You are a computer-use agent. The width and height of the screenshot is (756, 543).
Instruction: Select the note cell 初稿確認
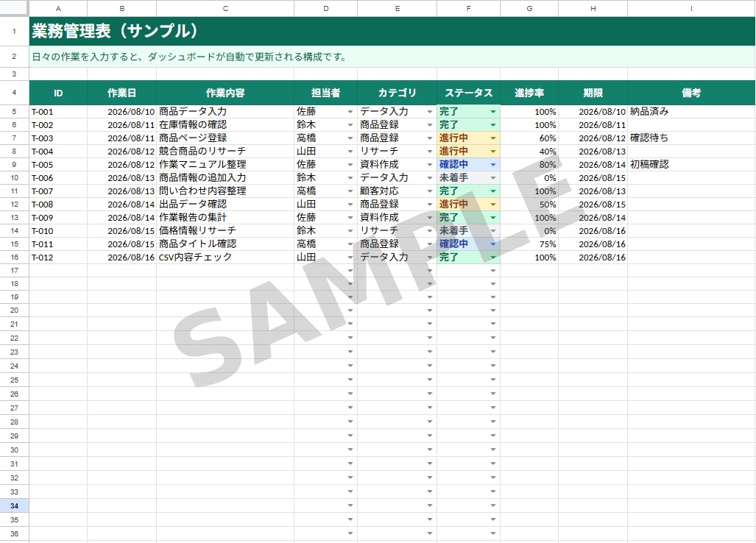click(691, 165)
